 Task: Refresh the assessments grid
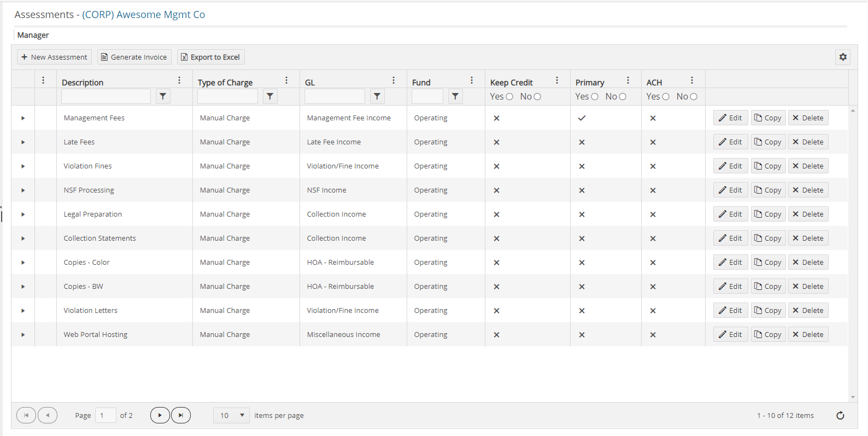[x=840, y=416]
